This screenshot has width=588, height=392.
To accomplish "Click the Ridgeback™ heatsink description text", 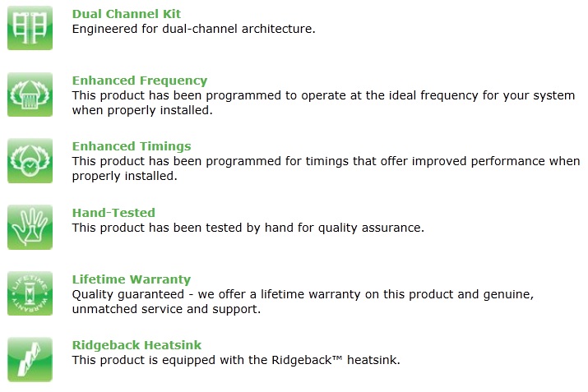I will (236, 360).
